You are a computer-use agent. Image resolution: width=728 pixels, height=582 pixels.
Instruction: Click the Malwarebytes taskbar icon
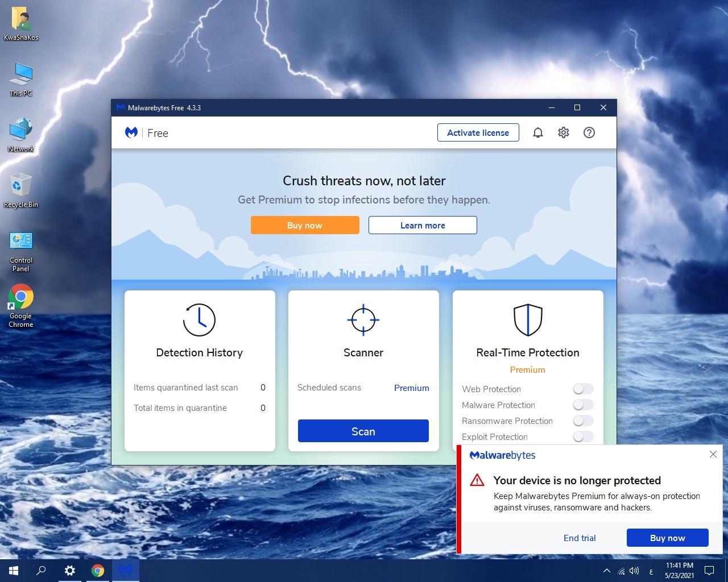click(126, 571)
